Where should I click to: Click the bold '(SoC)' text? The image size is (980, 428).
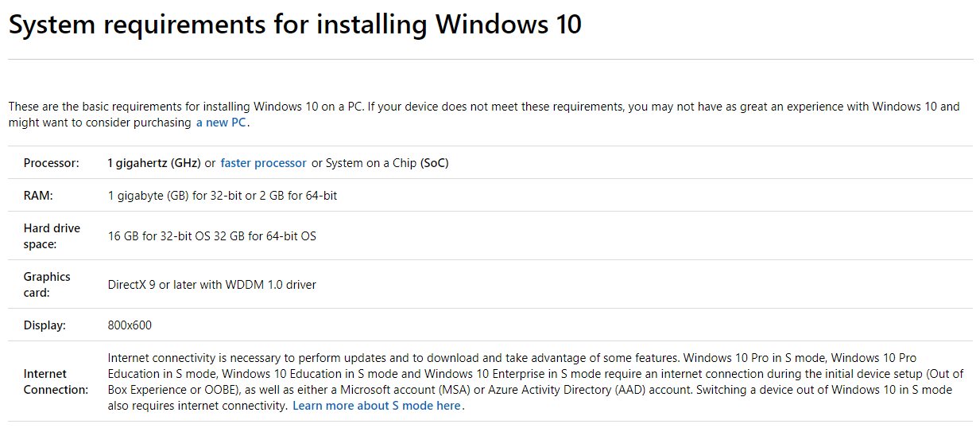(x=434, y=163)
